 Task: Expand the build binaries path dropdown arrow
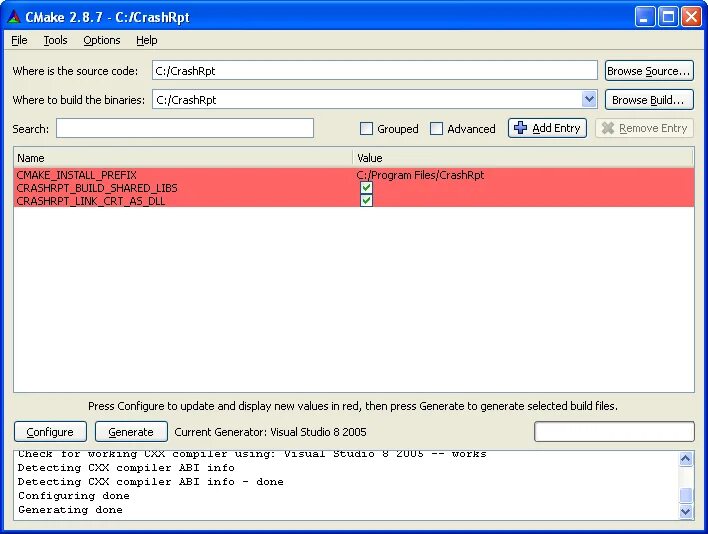(x=589, y=99)
